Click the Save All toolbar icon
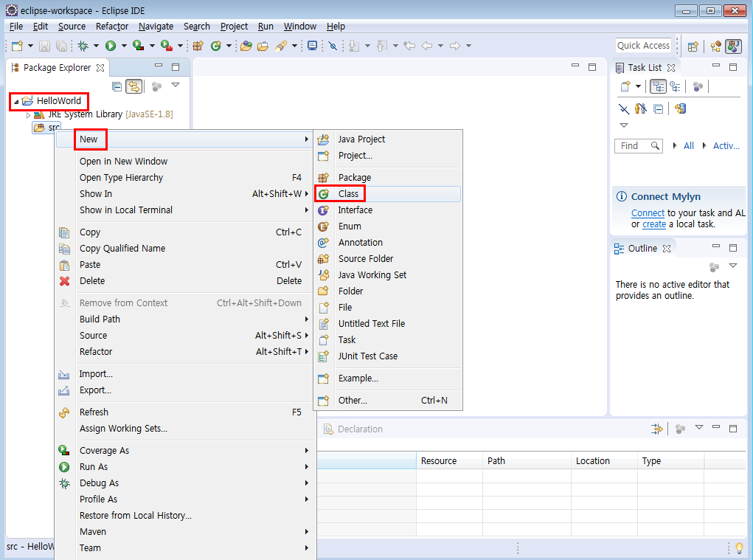Image resolution: width=753 pixels, height=560 pixels. (62, 46)
